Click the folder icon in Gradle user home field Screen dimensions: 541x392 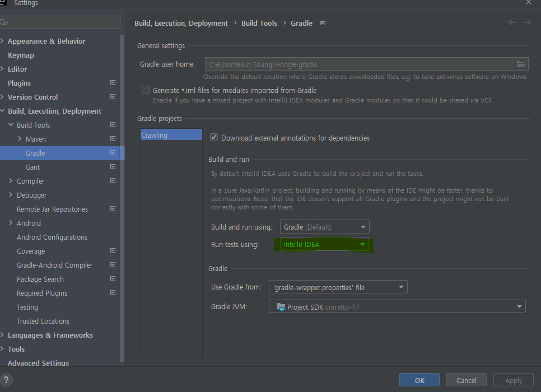[521, 64]
